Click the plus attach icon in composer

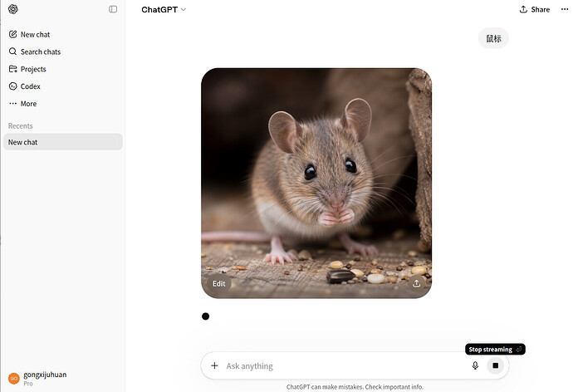point(214,365)
